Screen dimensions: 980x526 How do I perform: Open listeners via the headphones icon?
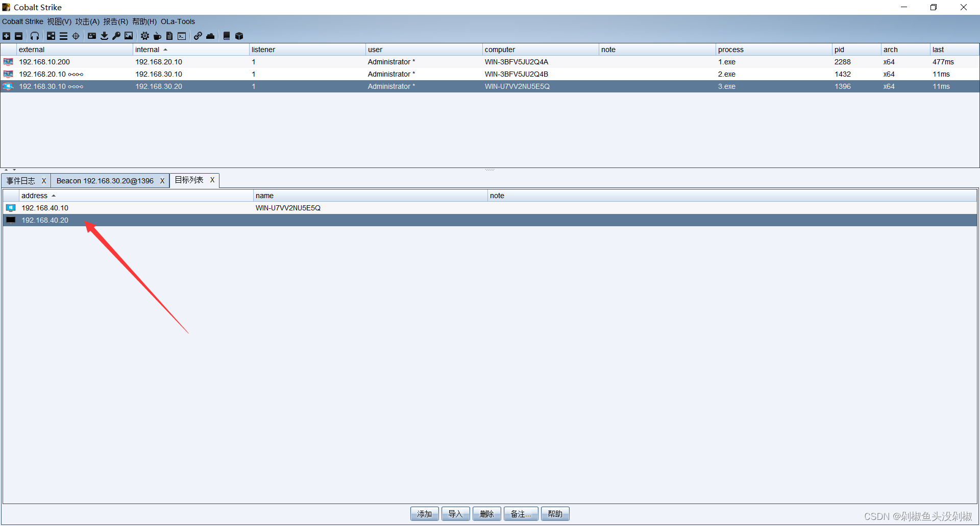[35, 36]
